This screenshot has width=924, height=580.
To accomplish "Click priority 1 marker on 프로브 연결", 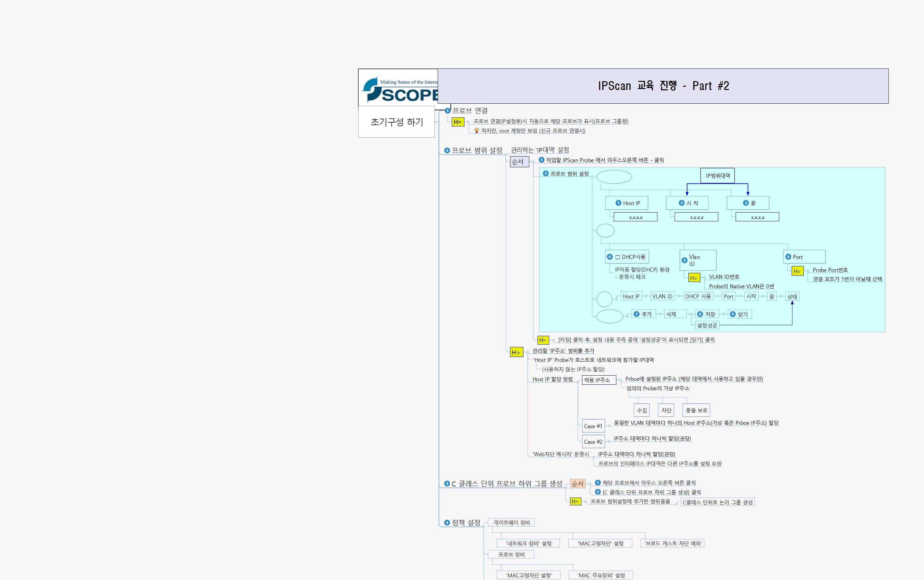I will (x=447, y=111).
